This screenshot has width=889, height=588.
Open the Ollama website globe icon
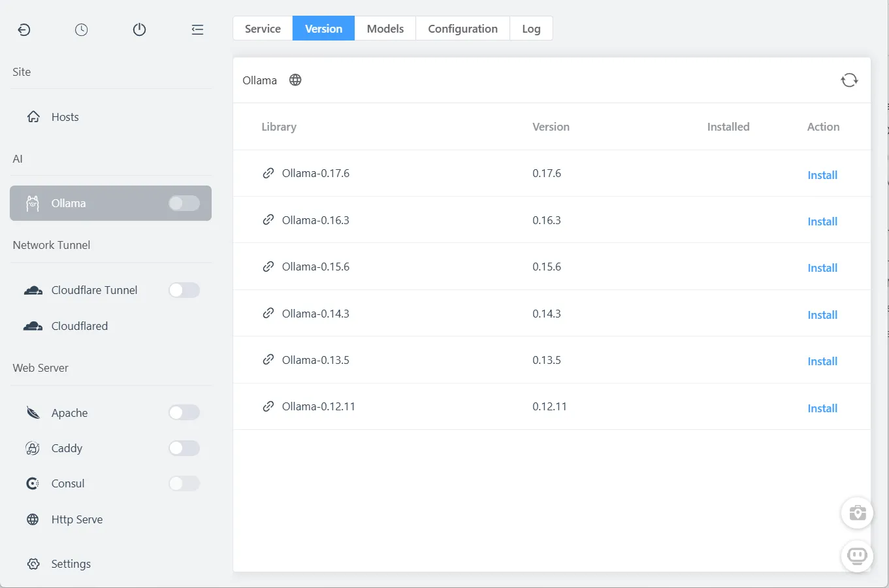tap(295, 80)
